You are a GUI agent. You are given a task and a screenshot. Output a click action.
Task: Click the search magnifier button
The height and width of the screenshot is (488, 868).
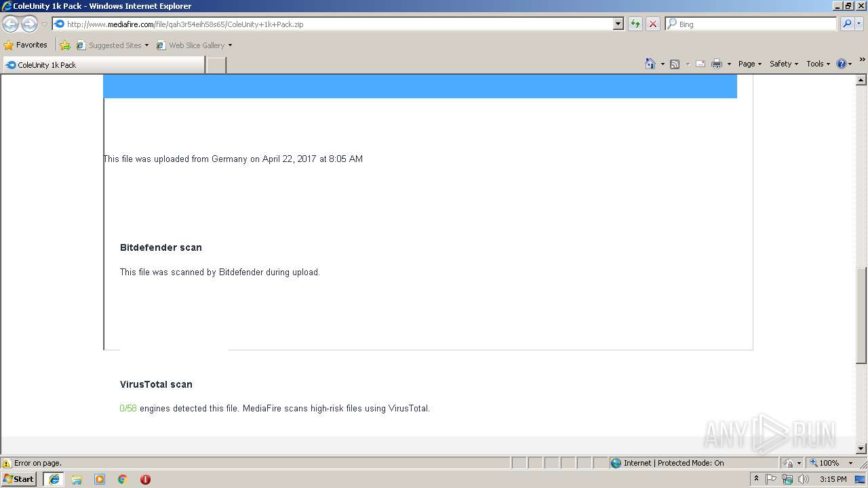click(x=846, y=24)
